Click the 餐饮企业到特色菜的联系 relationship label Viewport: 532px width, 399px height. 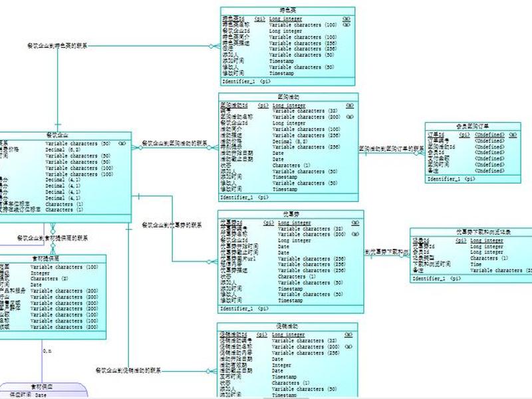[57, 45]
